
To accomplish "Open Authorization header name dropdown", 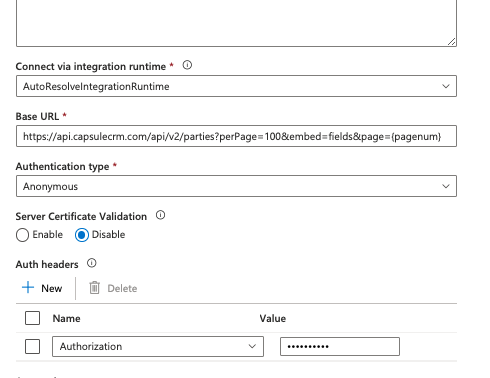I will (158, 346).
